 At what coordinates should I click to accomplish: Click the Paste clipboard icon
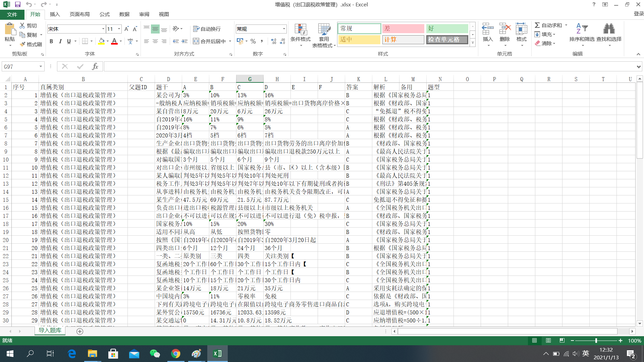point(10,29)
